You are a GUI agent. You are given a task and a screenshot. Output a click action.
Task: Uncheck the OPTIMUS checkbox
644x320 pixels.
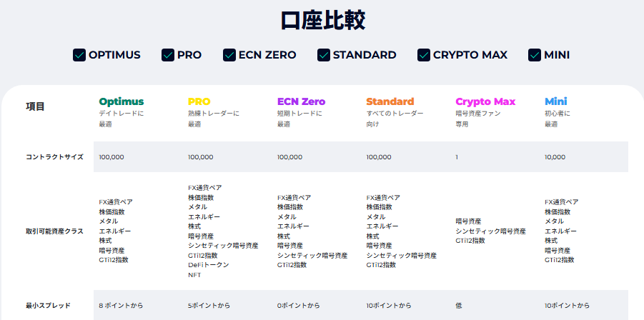click(x=79, y=55)
